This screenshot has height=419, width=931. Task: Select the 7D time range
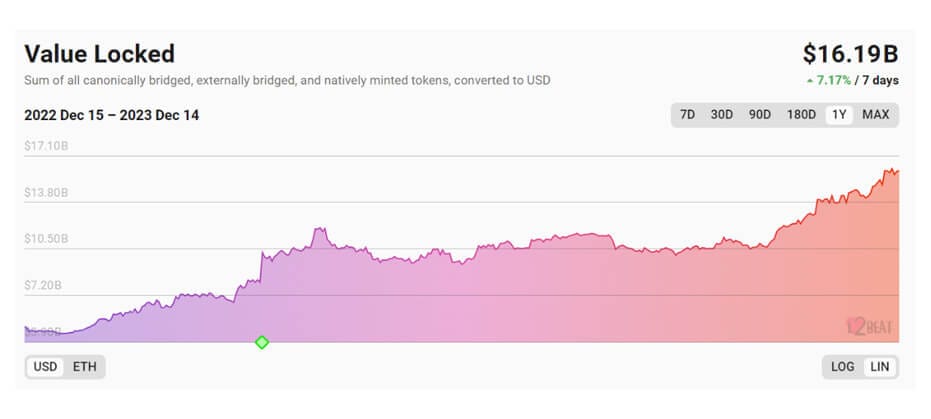(688, 115)
